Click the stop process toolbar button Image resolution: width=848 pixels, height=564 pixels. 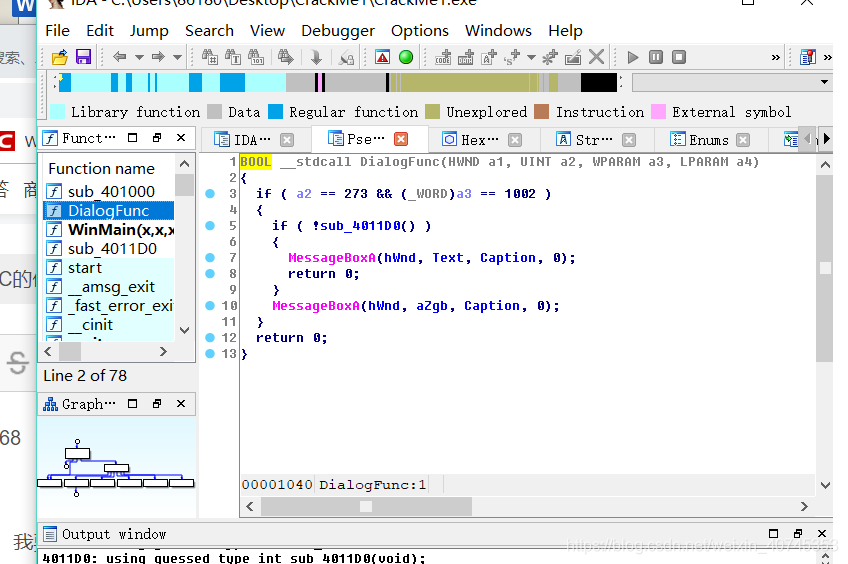[x=679, y=57]
